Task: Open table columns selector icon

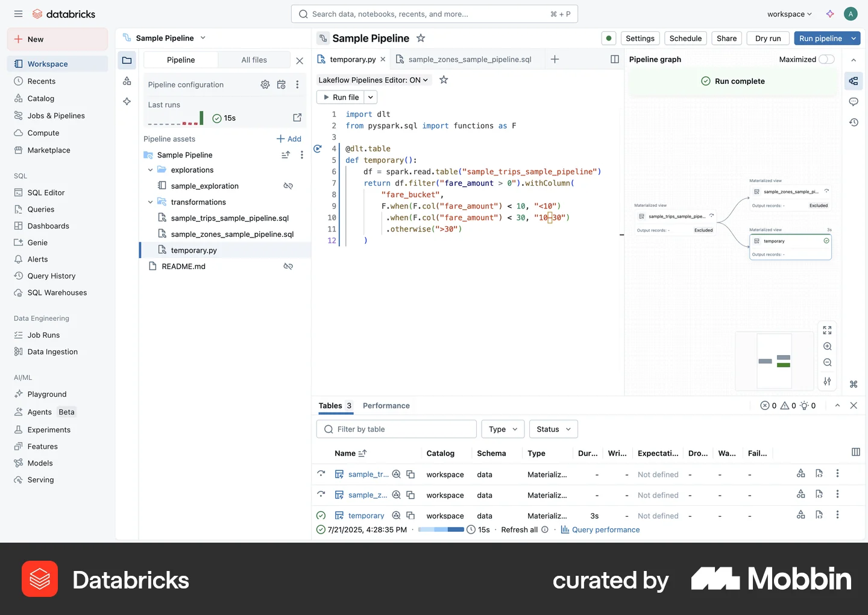Action: (856, 452)
